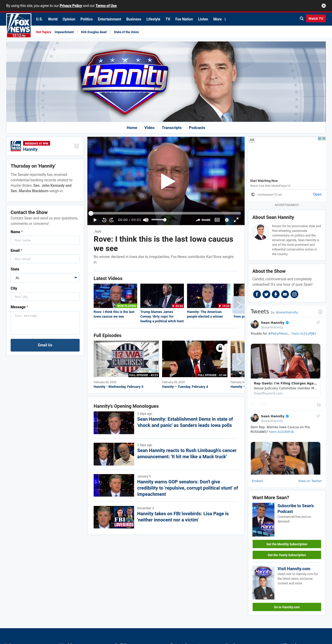Adjust the video volume slider
332x644 pixels.
(x=159, y=220)
